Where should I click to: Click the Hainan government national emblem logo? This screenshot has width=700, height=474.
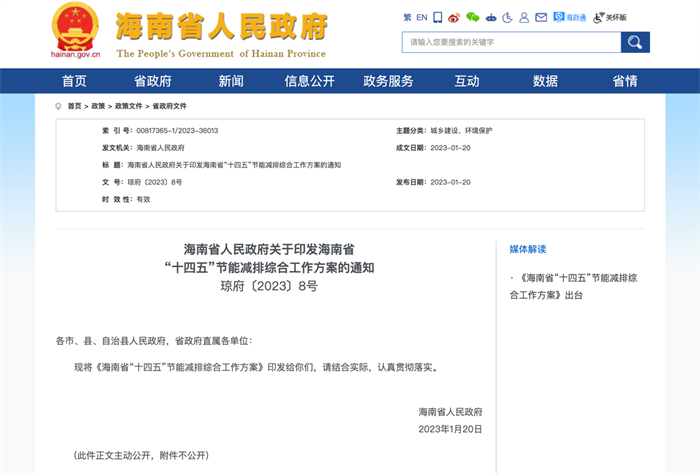[74, 27]
